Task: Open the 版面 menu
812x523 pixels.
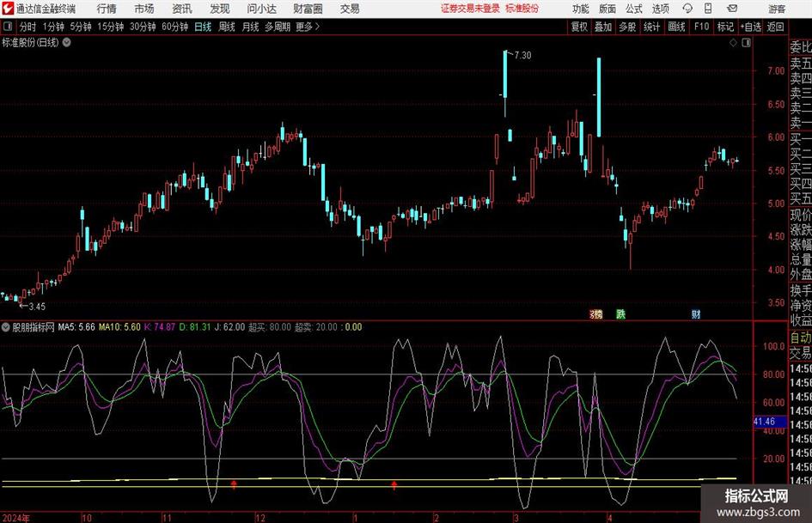Action: point(607,9)
